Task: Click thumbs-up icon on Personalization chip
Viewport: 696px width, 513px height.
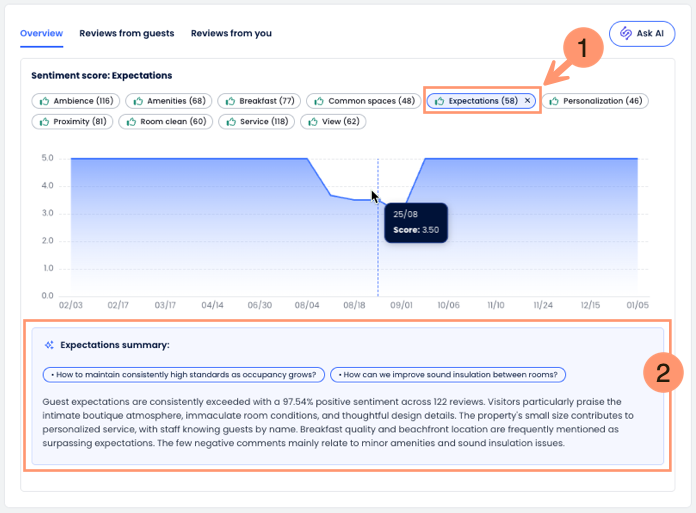Action: click(x=554, y=101)
